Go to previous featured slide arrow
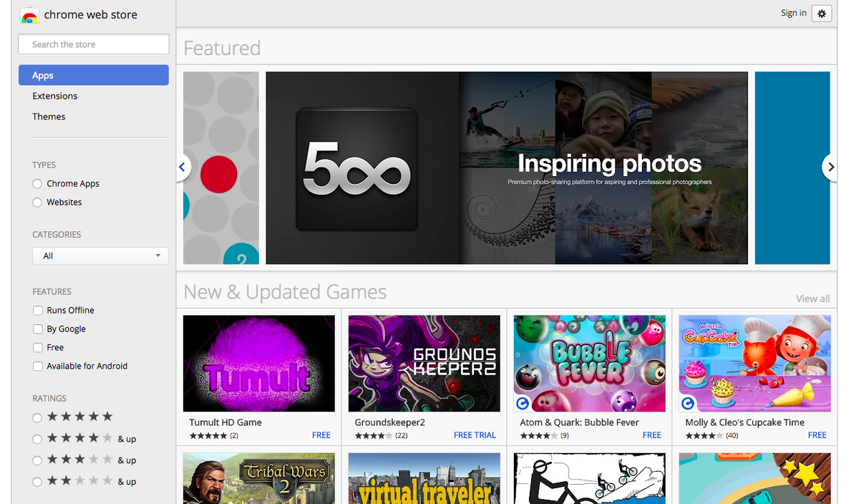Image resolution: width=859 pixels, height=504 pixels. (183, 168)
